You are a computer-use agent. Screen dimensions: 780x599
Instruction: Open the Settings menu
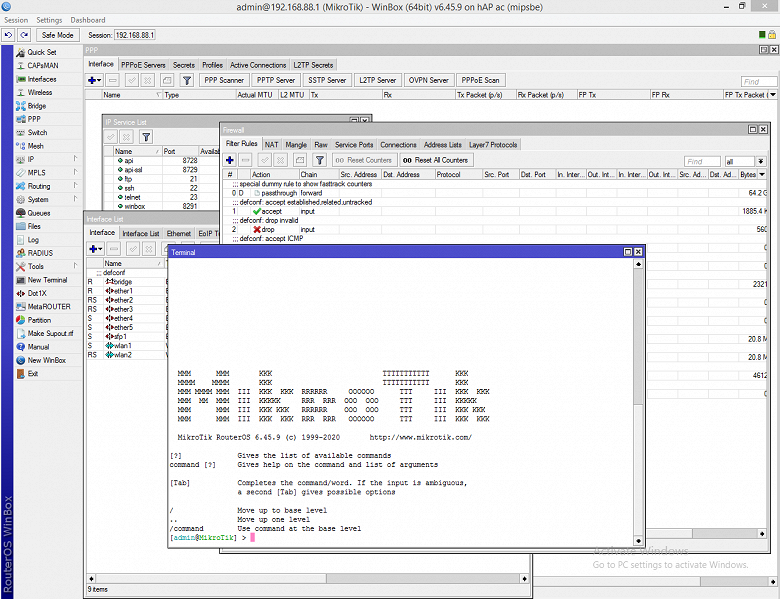point(49,20)
